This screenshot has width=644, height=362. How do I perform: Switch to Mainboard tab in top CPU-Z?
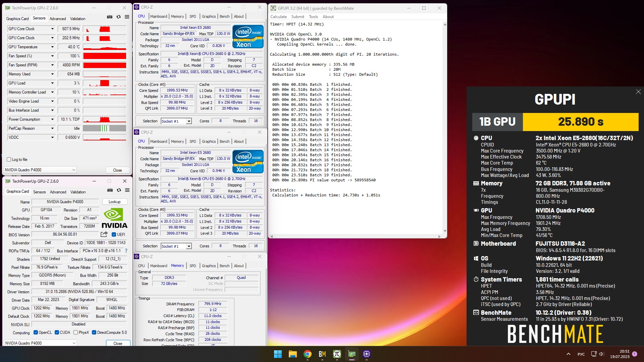tap(159, 16)
